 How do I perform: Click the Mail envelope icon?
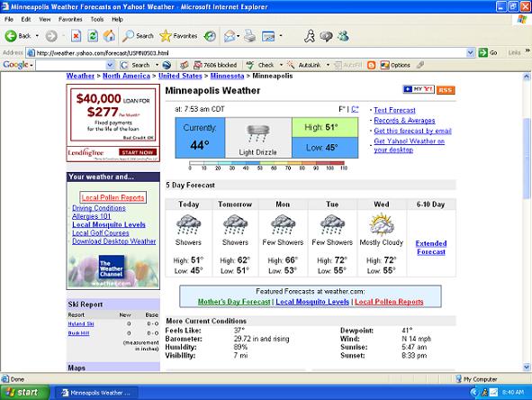click(230, 36)
